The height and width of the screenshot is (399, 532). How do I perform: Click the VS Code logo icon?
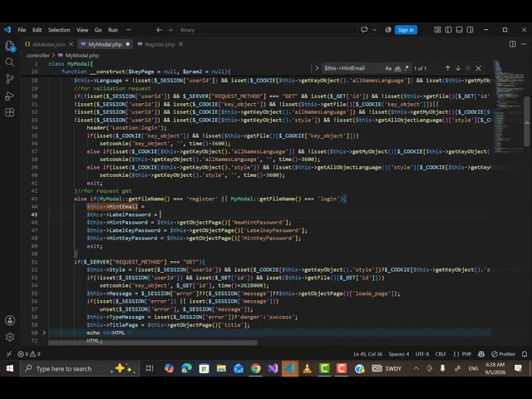point(7,30)
